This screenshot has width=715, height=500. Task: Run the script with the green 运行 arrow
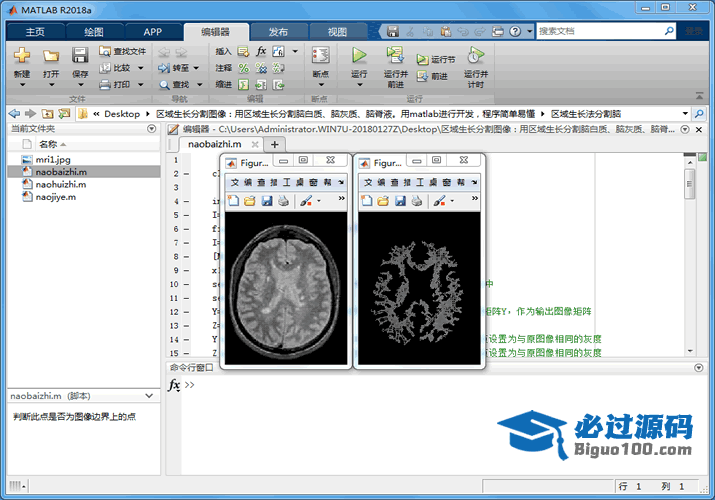click(359, 56)
